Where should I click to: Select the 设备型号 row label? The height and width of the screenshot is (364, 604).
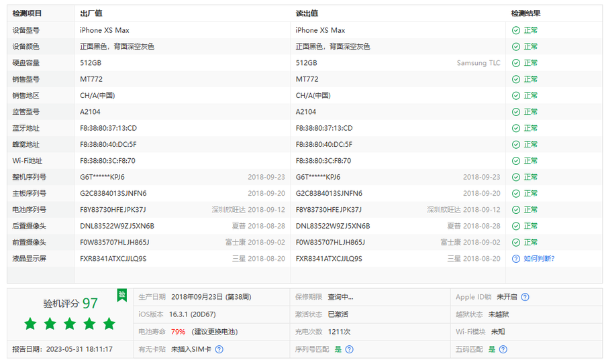(x=26, y=30)
